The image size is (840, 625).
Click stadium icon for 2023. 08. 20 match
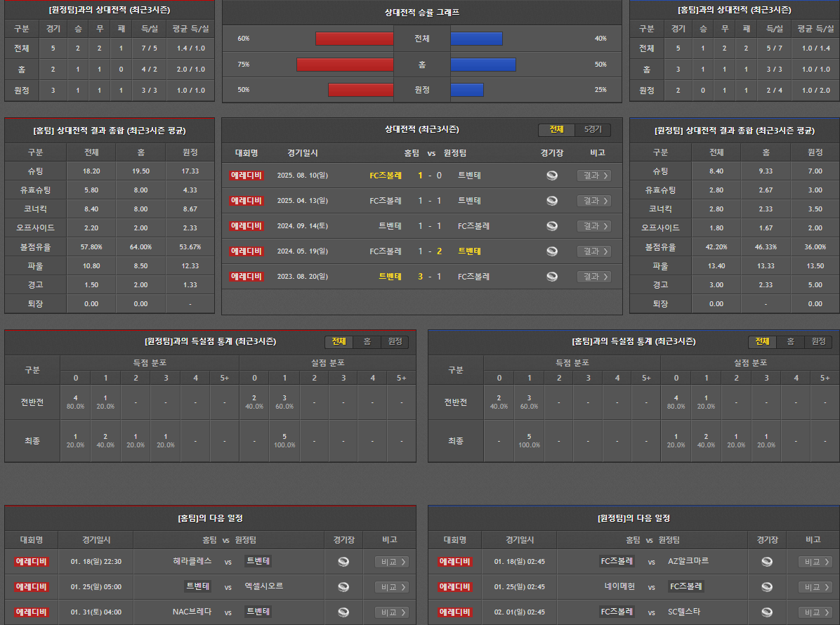pyautogui.click(x=552, y=277)
